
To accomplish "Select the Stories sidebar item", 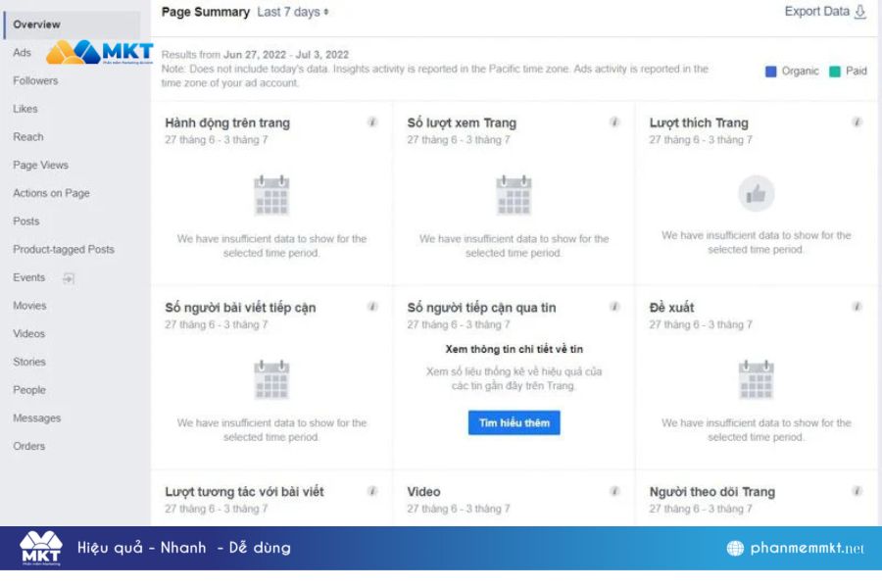I will click(30, 362).
